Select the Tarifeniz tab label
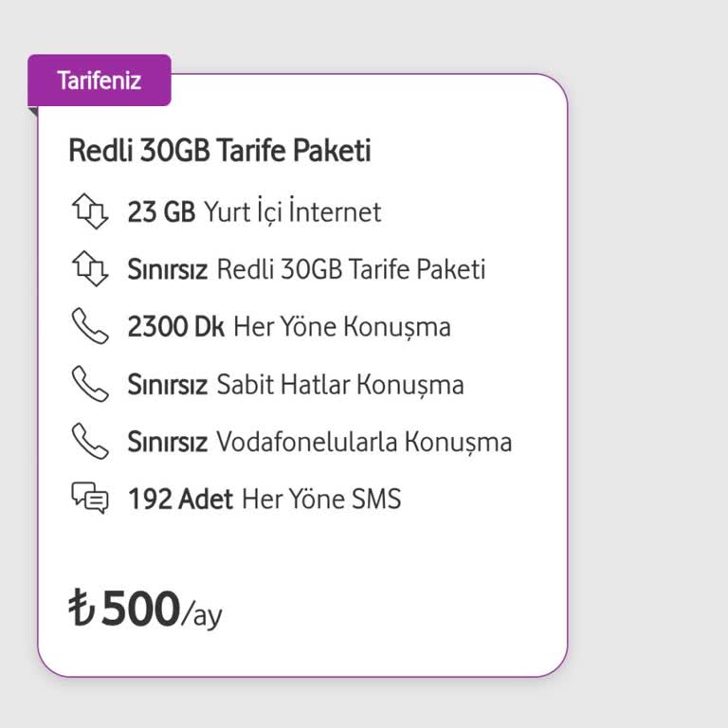The image size is (728, 728). 100,81
